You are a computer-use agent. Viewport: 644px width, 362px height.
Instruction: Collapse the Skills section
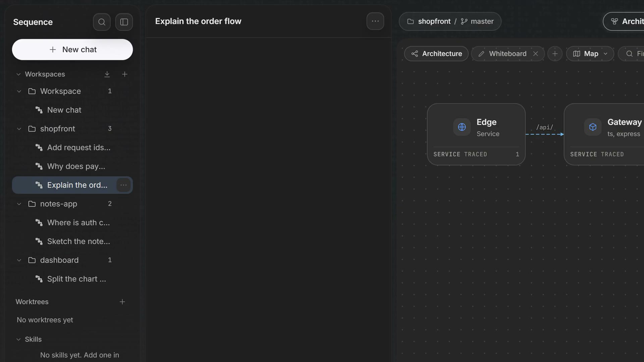18,339
